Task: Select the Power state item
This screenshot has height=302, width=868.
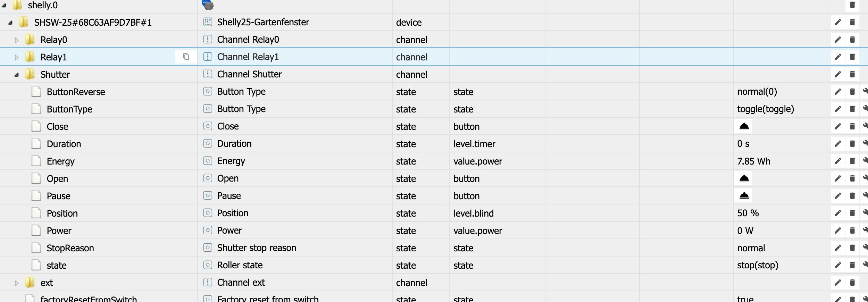Action: [59, 230]
